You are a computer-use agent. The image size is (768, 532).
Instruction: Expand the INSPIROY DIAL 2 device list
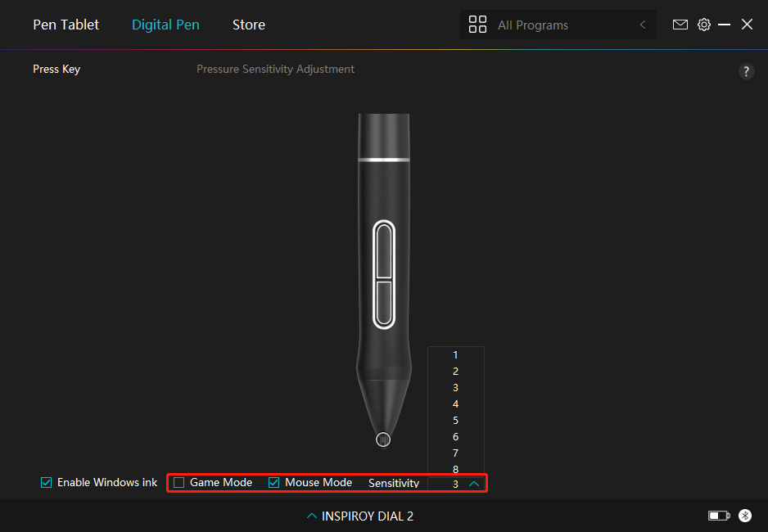360,516
